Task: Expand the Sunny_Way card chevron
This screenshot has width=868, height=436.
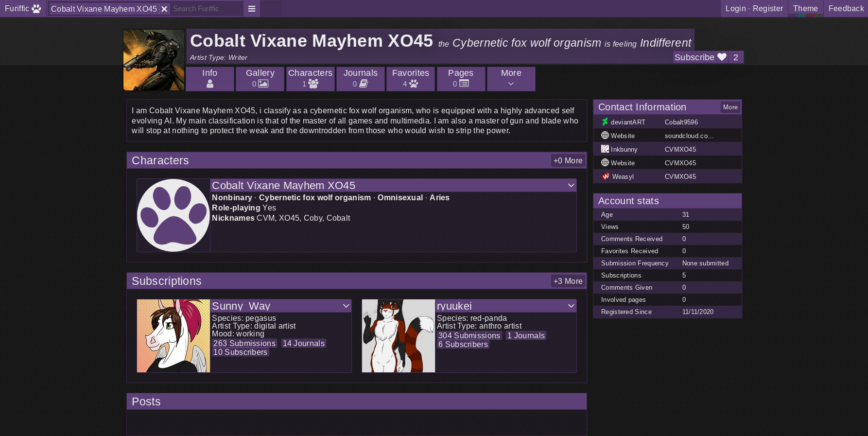Action: pos(346,306)
